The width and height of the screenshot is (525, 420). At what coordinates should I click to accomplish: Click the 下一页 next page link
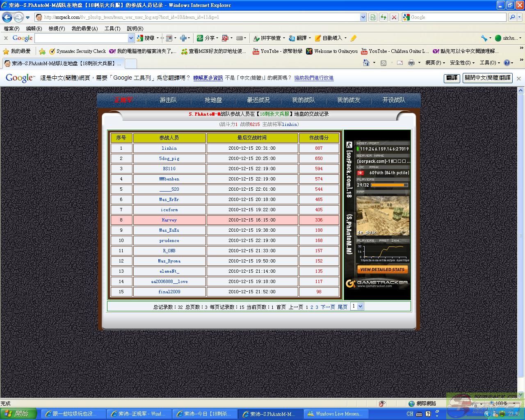click(328, 307)
